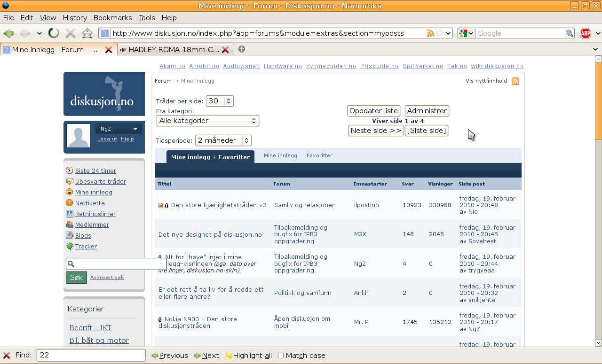Click the Oppdater liste button
Screen dimensions: 602x364
(374, 111)
